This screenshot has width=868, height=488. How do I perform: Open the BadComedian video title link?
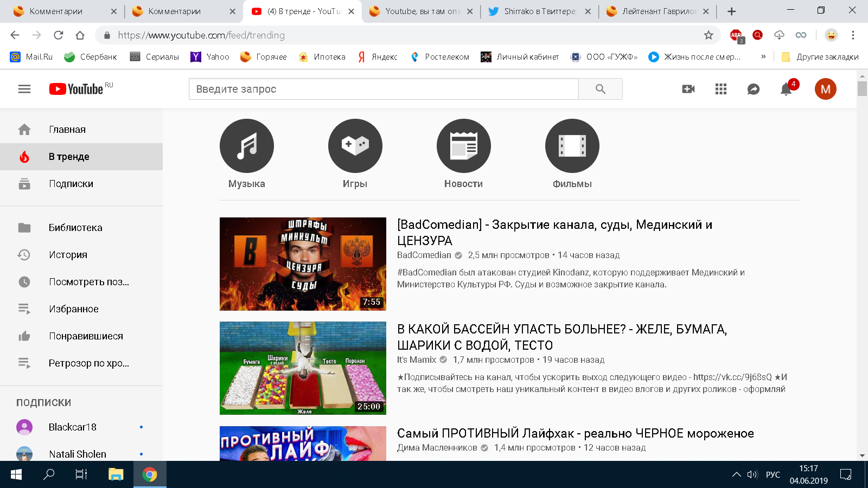coord(554,232)
